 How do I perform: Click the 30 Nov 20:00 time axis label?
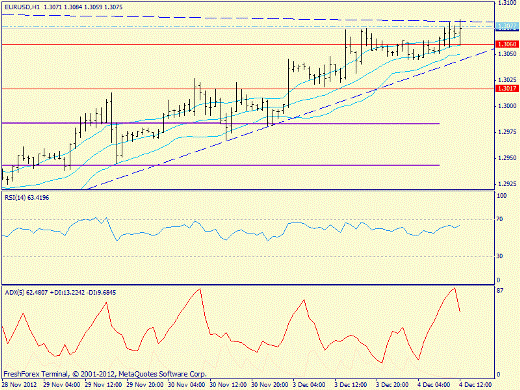[270, 384]
